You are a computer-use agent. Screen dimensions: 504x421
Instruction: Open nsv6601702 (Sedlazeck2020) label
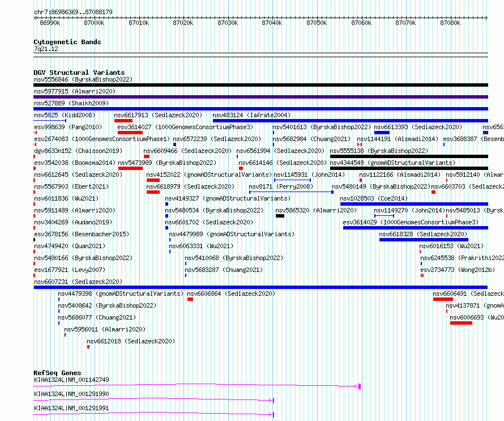tap(209, 222)
